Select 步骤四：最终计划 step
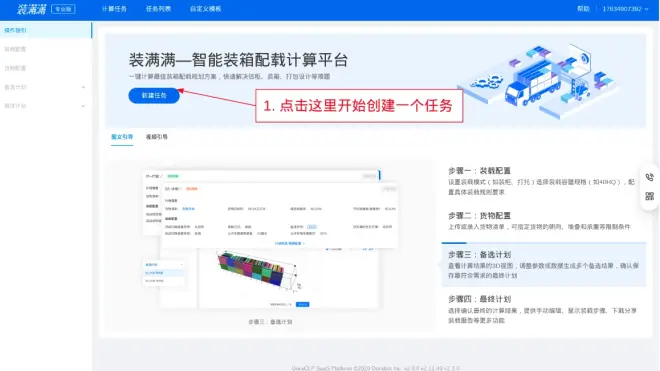The image size is (660, 371). click(x=543, y=310)
